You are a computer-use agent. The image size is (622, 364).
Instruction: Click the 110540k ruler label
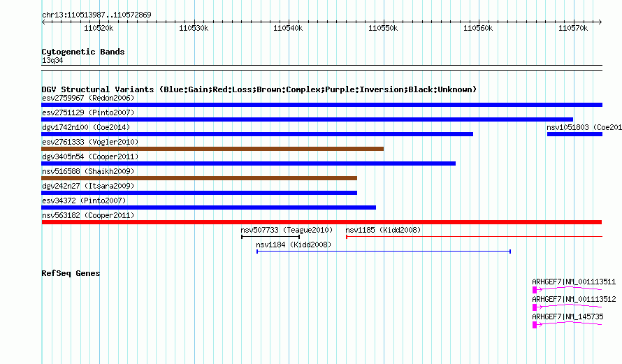289,28
